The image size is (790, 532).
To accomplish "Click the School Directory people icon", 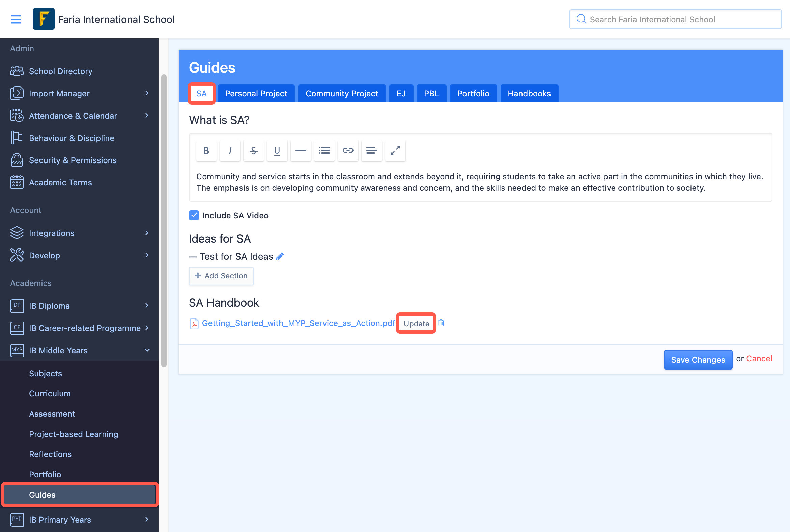I will 17,71.
